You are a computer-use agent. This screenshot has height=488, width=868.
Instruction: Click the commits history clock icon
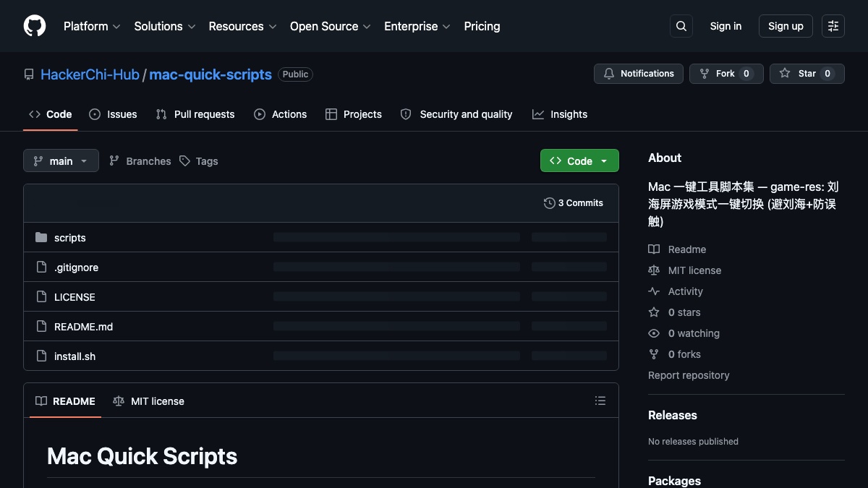point(550,203)
